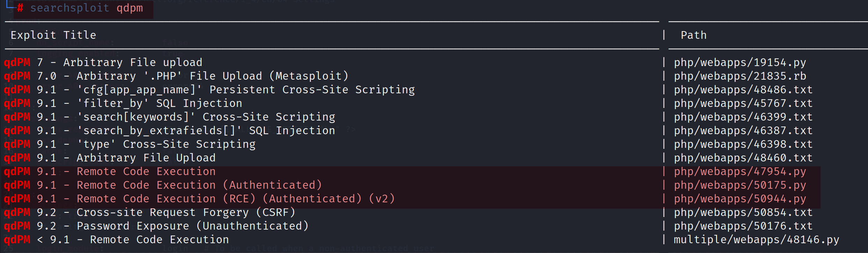The image size is (868, 253).
Task: Click 'search_by_extrafields[]' SQL Injection title
Action: click(206, 131)
